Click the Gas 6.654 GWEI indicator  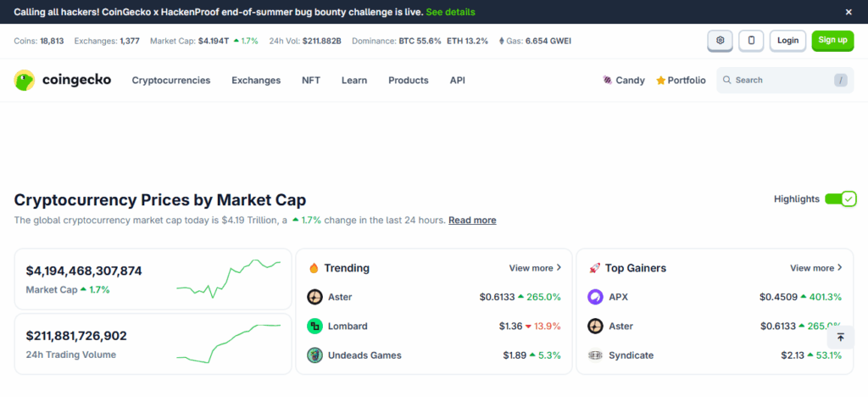tap(535, 41)
